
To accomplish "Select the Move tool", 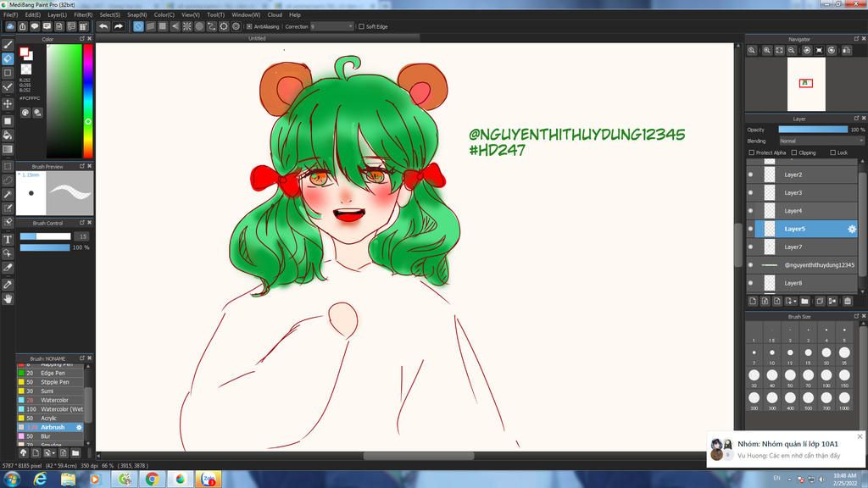I will [x=8, y=103].
